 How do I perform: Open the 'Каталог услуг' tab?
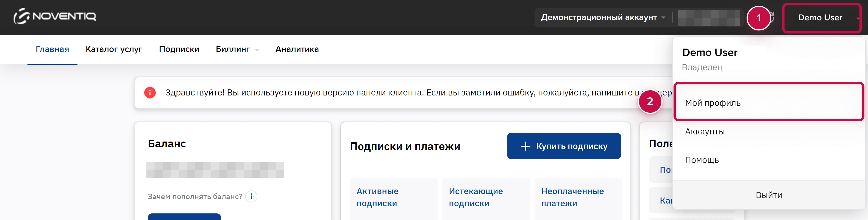click(114, 49)
